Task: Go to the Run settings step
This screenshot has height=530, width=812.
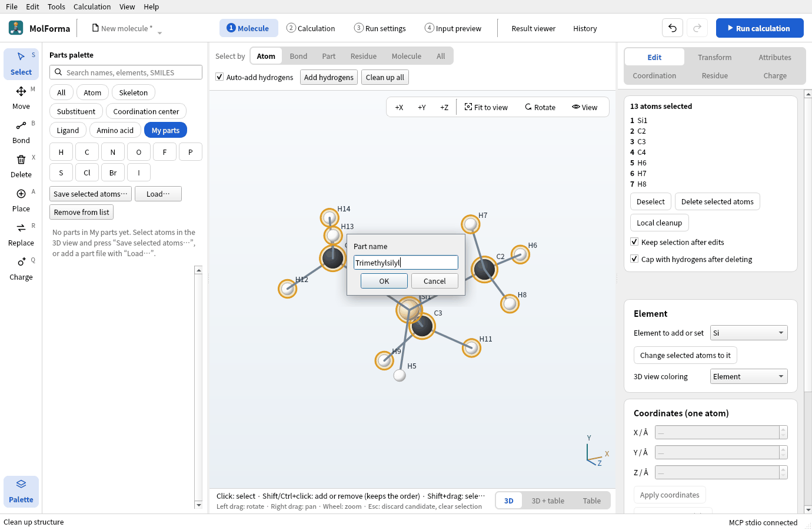Action: 380,28
